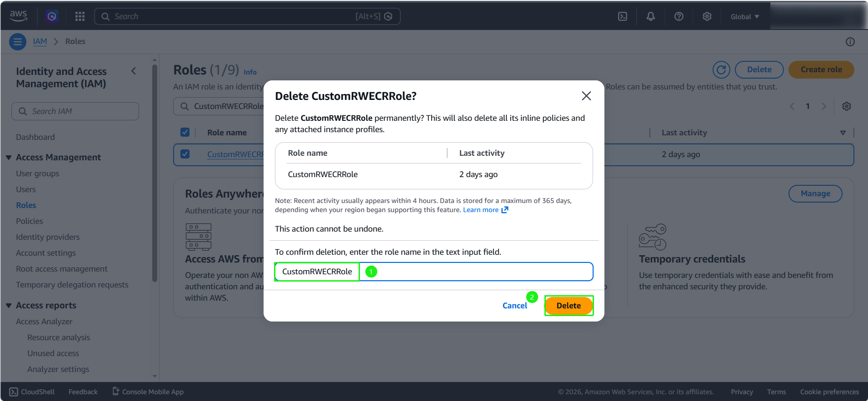Open Unused access page
The image size is (868, 401).
53,353
